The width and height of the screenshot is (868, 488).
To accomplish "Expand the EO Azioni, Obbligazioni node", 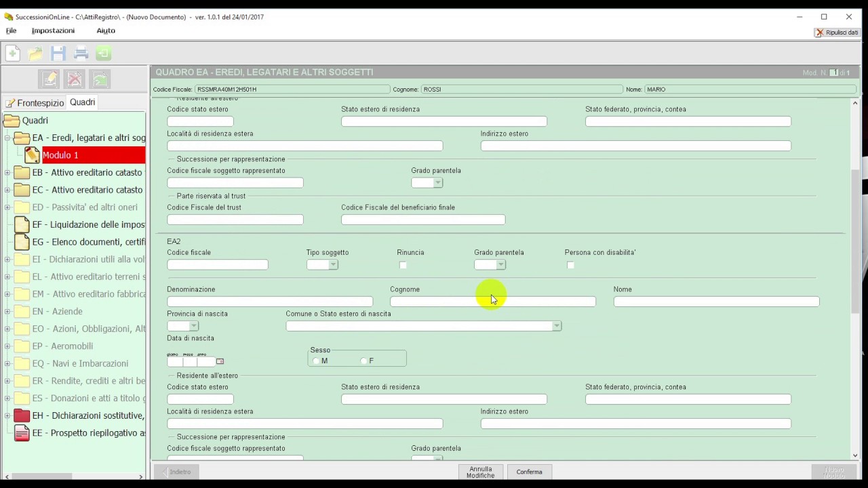I will [7, 329].
